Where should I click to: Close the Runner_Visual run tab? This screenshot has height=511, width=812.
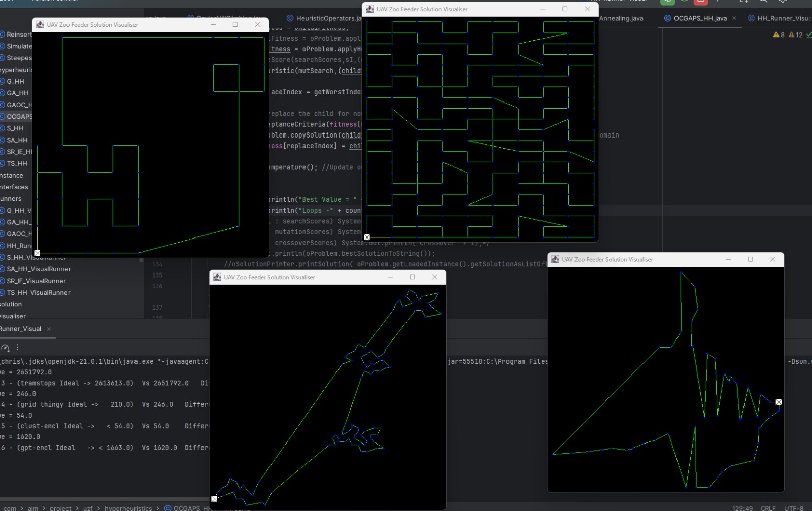point(49,329)
